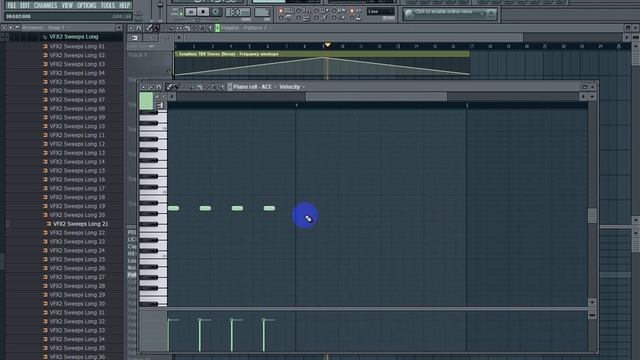Click the playlist speaker playback icon
The image size is (640, 360).
click(210, 28)
